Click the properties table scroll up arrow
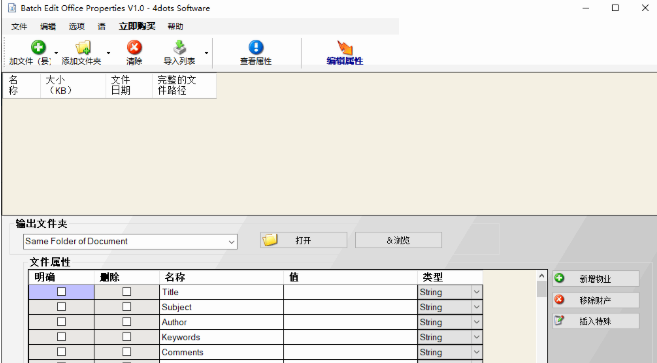 [x=541, y=276]
